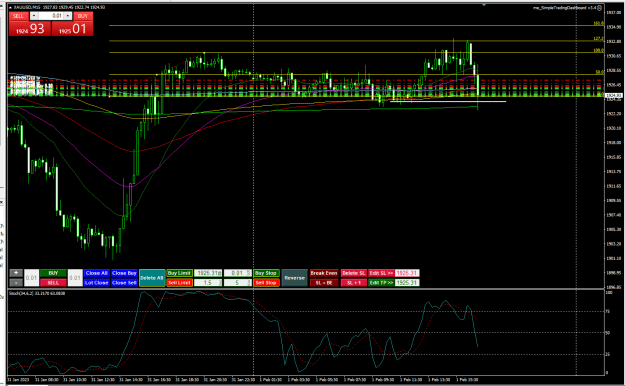Click the expert advisor smiley icon
Viewport: 625px width, 386px height.
(600, 8)
